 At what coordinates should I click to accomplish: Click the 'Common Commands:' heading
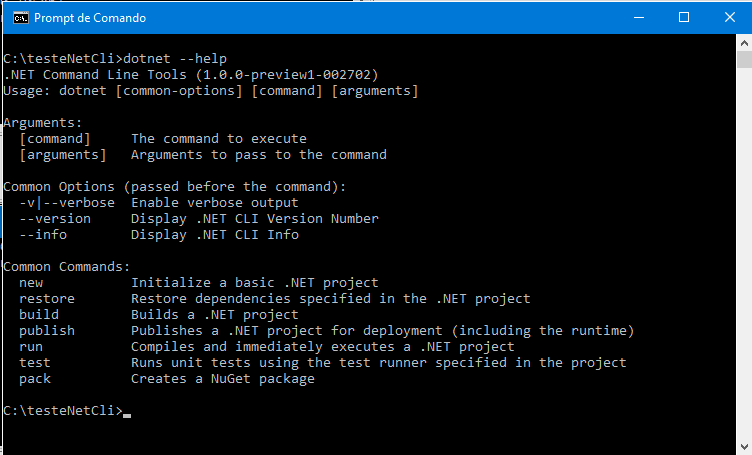click(67, 267)
